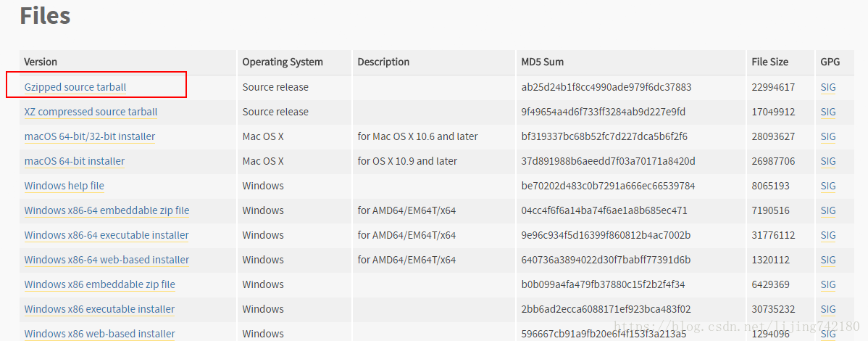Image resolution: width=868 pixels, height=341 pixels.
Task: Download the XZ compressed source tarball
Action: pyautogui.click(x=91, y=112)
